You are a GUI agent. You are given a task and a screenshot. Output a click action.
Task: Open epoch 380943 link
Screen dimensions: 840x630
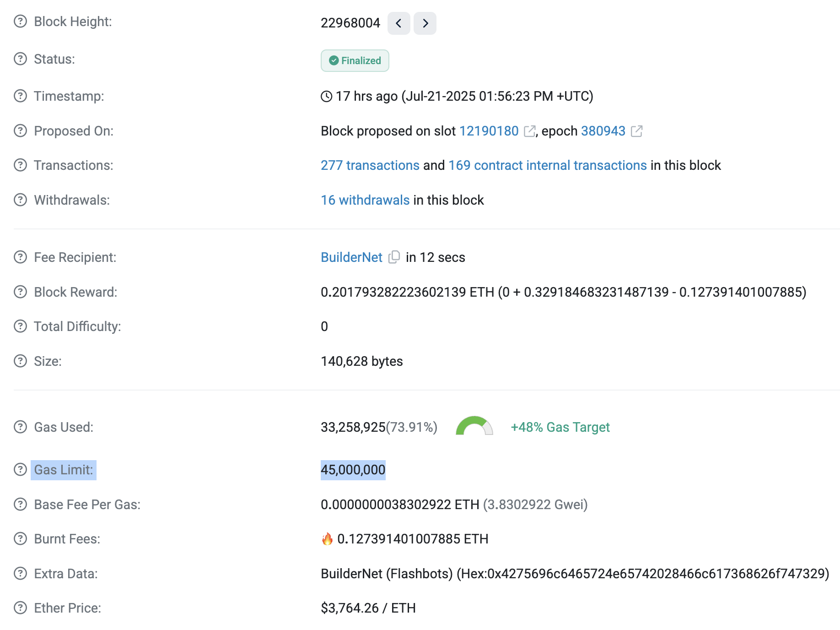pyautogui.click(x=603, y=131)
